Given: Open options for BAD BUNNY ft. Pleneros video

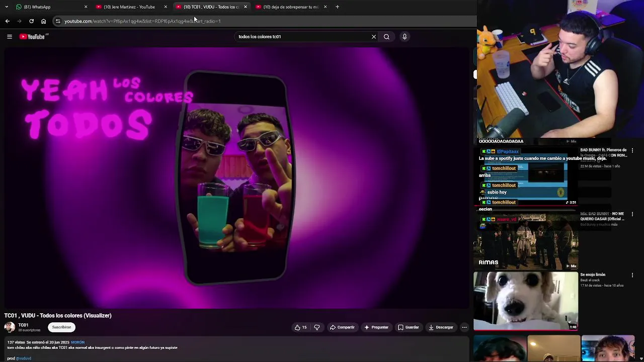Looking at the screenshot, I should click(x=632, y=150).
